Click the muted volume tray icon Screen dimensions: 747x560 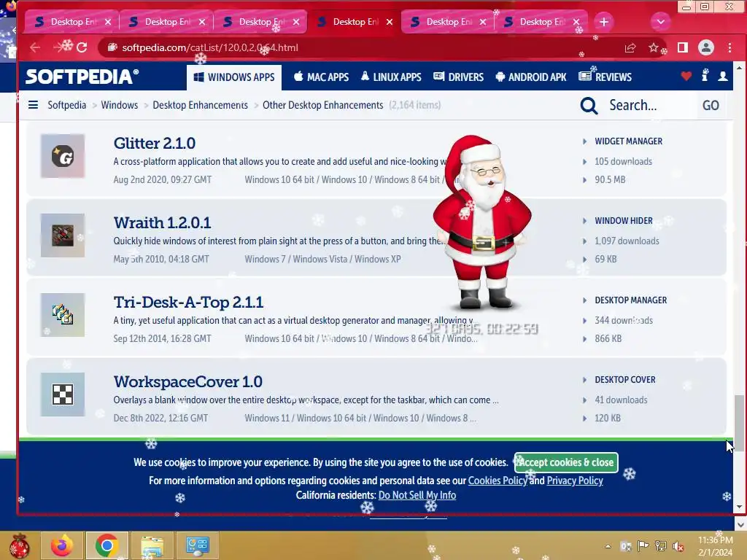click(678, 546)
